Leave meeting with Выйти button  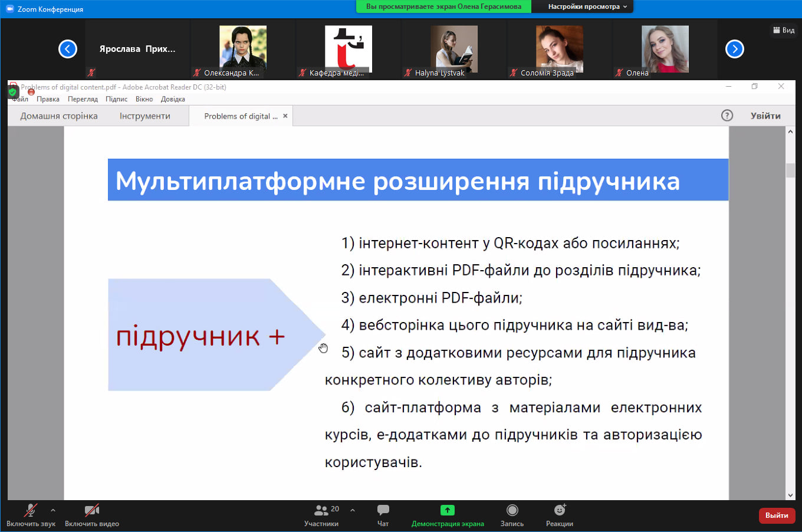777,515
